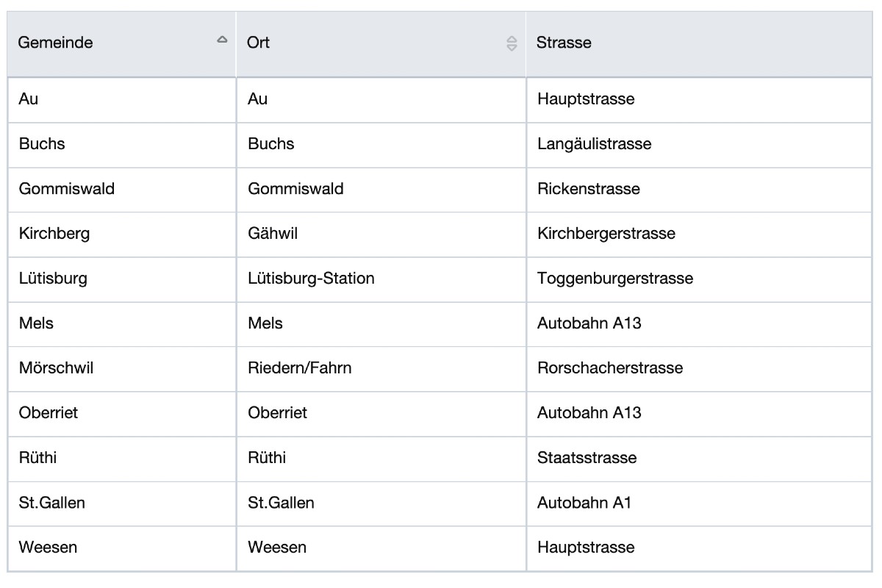Click the Gemeinde ascending sort arrow icon

click(222, 41)
